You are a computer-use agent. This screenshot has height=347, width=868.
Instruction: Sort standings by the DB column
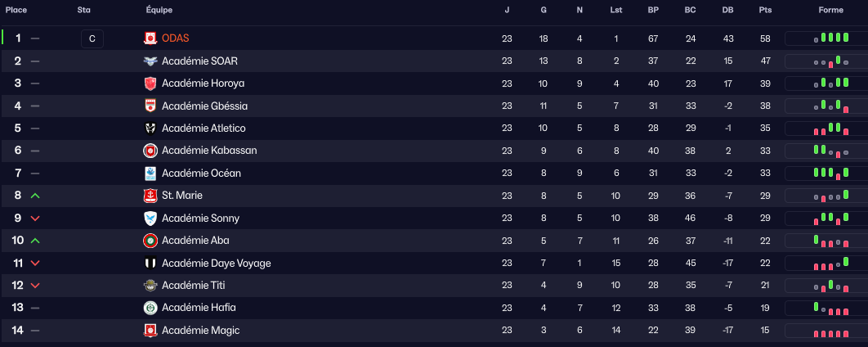pyautogui.click(x=727, y=10)
